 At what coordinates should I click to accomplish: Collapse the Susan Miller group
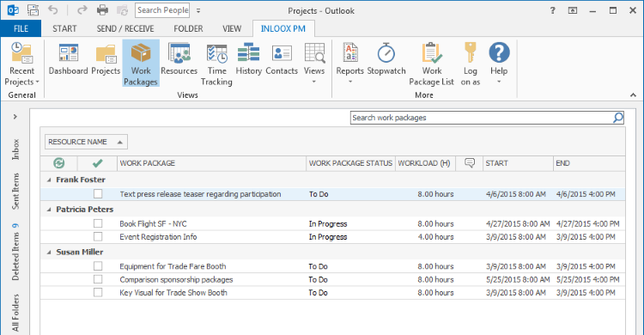49,252
